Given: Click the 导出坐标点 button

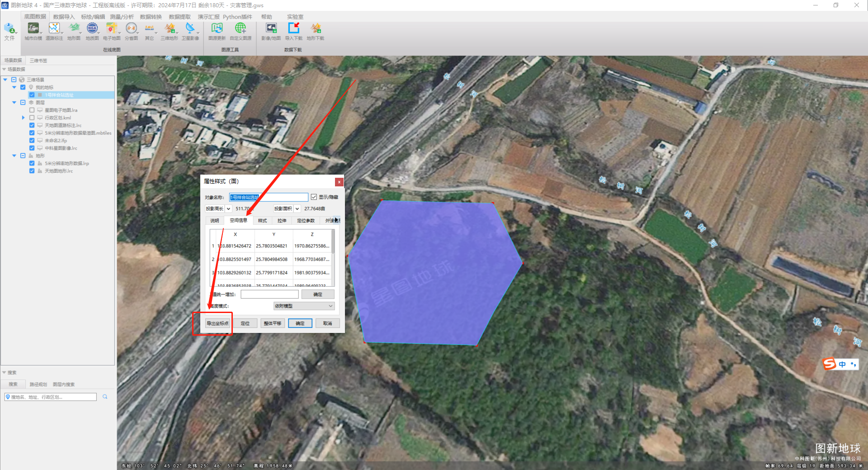Looking at the screenshot, I should click(x=217, y=323).
